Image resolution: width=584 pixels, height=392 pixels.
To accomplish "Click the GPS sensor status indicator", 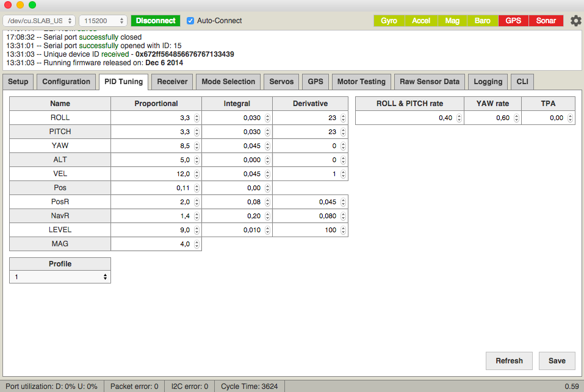I will click(x=513, y=21).
